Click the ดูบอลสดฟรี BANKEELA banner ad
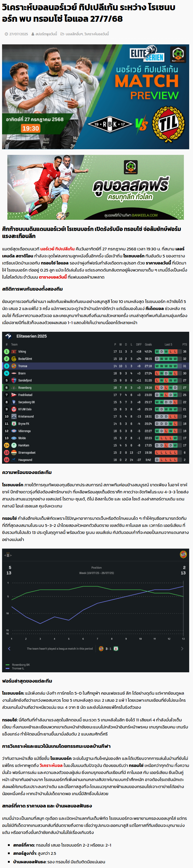The height and width of the screenshot is (868, 193). point(96,187)
